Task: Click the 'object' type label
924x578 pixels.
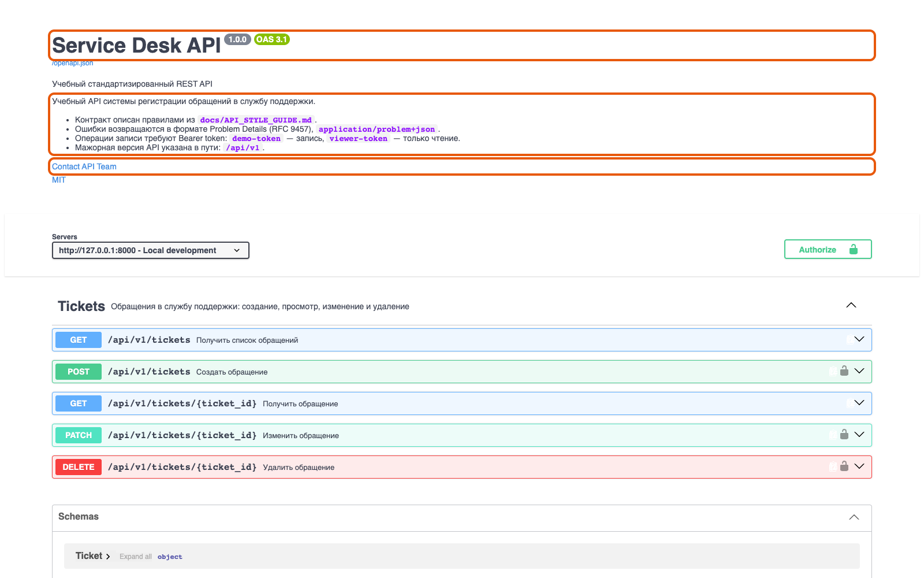Action: [170, 557]
